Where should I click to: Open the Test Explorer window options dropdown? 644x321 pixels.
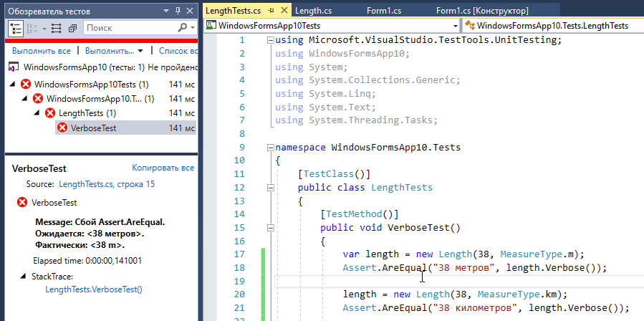[166, 10]
